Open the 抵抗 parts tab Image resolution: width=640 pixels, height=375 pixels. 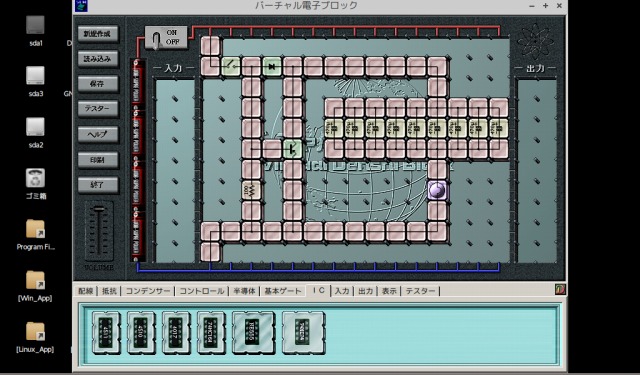109,291
